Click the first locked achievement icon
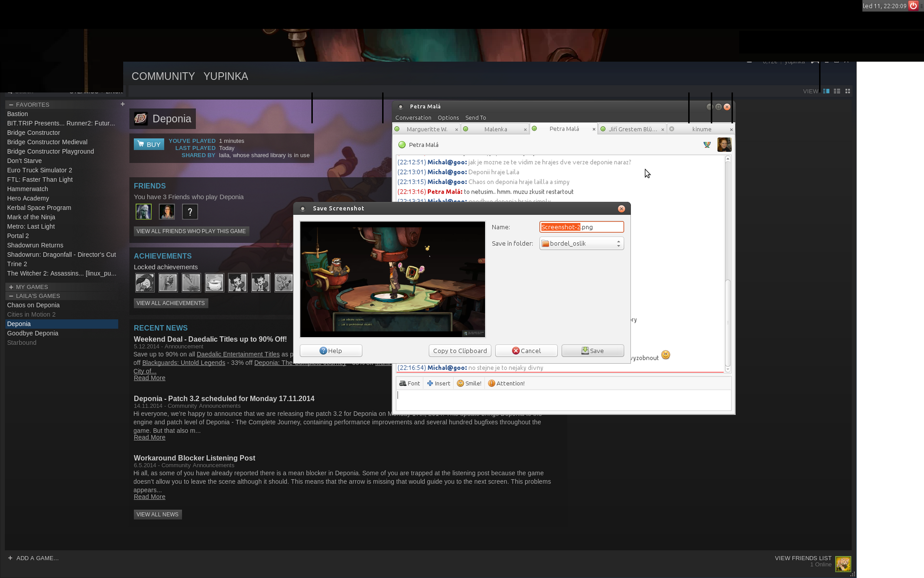This screenshot has width=924, height=578. (144, 283)
